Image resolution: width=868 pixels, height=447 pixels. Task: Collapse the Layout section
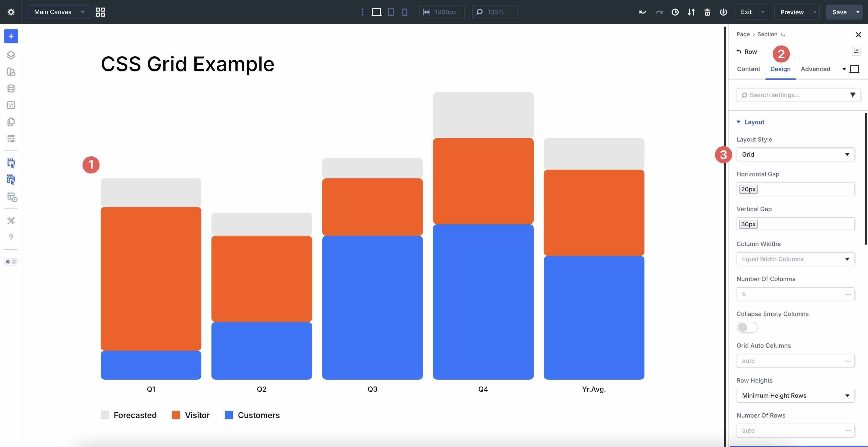point(738,122)
